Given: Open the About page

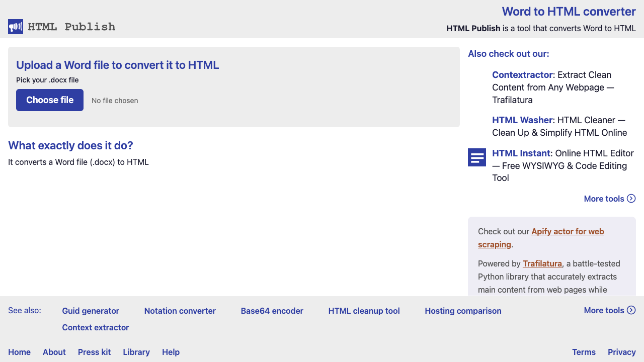Looking at the screenshot, I should pos(54,352).
